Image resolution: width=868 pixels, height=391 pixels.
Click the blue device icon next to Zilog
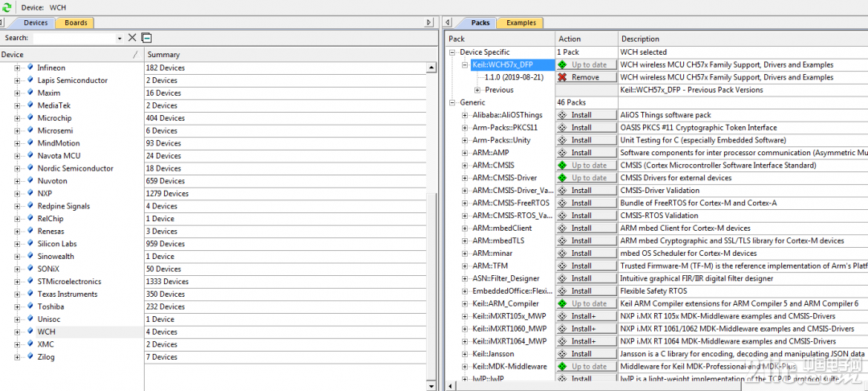coord(30,356)
